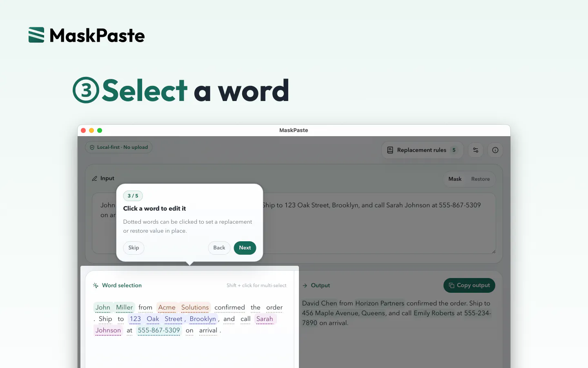Switch to Restore mode
Viewport: 588px width, 368px height.
coord(480,179)
